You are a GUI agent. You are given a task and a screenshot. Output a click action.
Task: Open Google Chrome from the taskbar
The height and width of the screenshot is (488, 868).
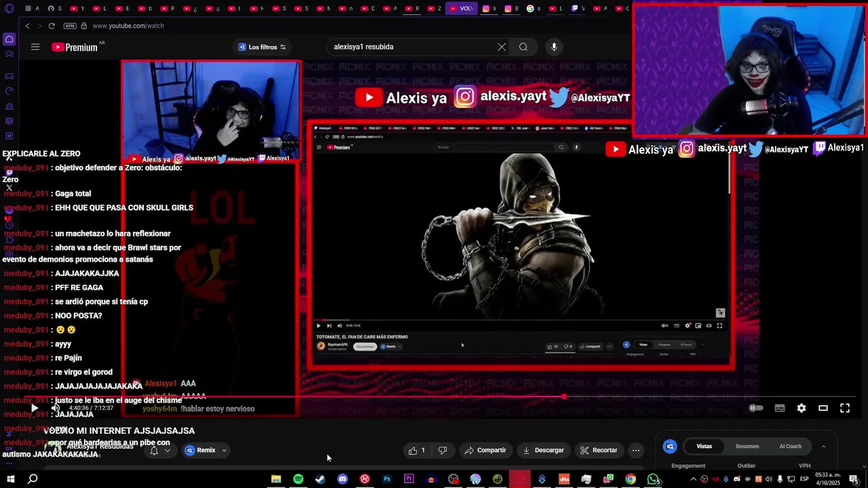click(x=631, y=479)
